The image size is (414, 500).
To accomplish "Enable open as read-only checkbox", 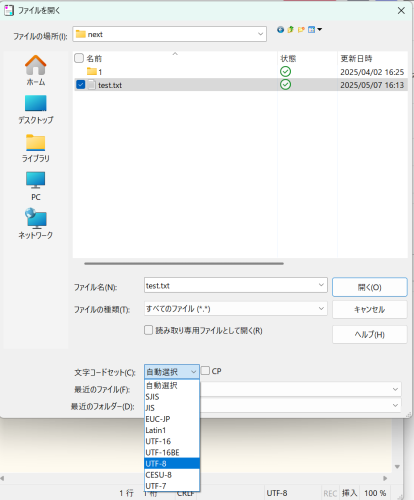I will click(x=148, y=330).
